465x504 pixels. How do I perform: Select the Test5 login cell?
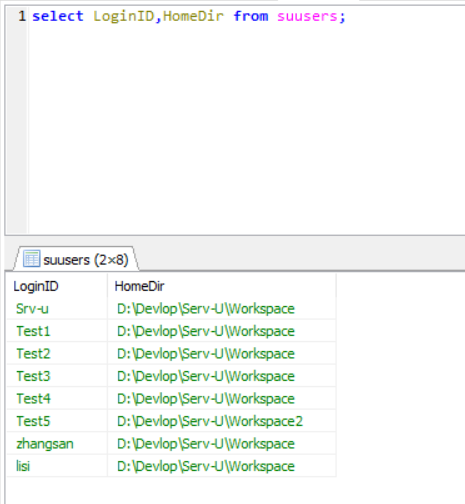57,421
